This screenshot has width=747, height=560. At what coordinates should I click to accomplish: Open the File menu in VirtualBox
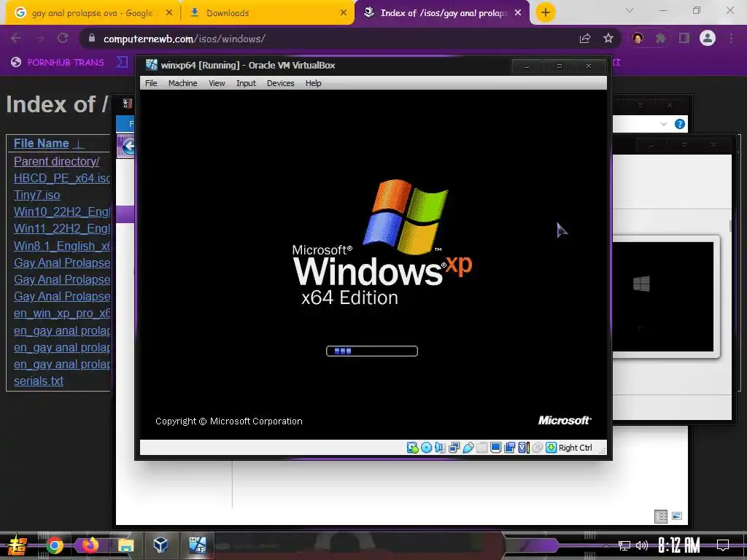(x=151, y=83)
